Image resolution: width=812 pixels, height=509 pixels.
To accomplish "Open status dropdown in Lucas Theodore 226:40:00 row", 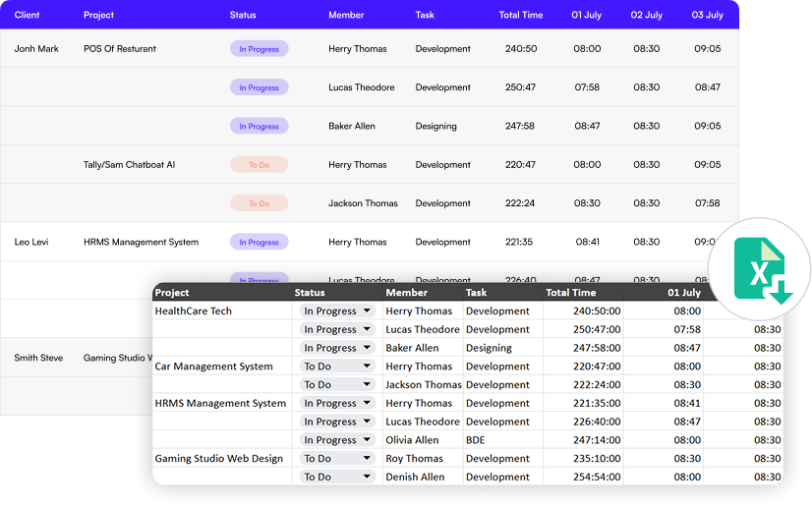I will pyautogui.click(x=337, y=422).
